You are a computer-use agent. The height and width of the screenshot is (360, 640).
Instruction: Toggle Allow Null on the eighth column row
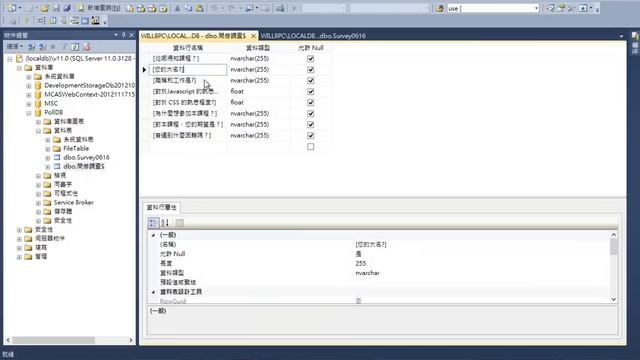coord(311,136)
